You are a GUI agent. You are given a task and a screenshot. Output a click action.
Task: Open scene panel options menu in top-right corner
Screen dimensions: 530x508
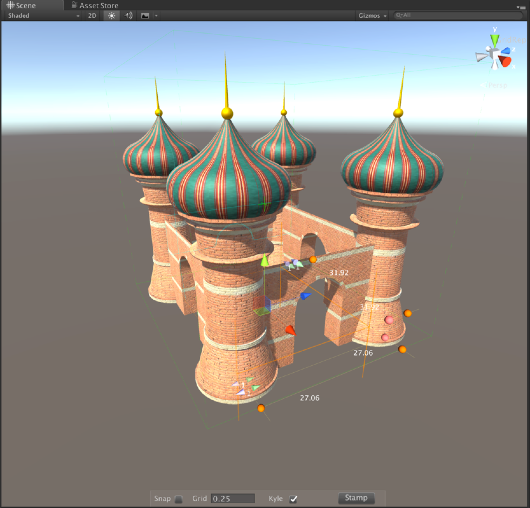(x=520, y=6)
